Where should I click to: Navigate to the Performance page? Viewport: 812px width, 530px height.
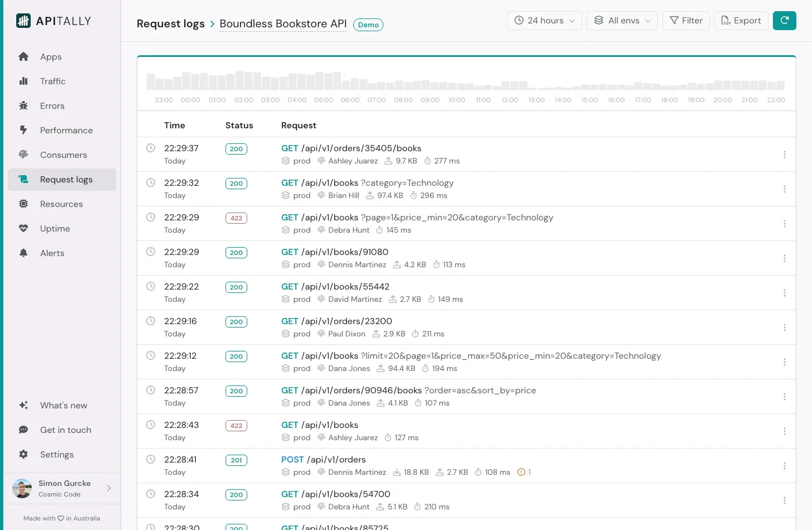(61, 131)
